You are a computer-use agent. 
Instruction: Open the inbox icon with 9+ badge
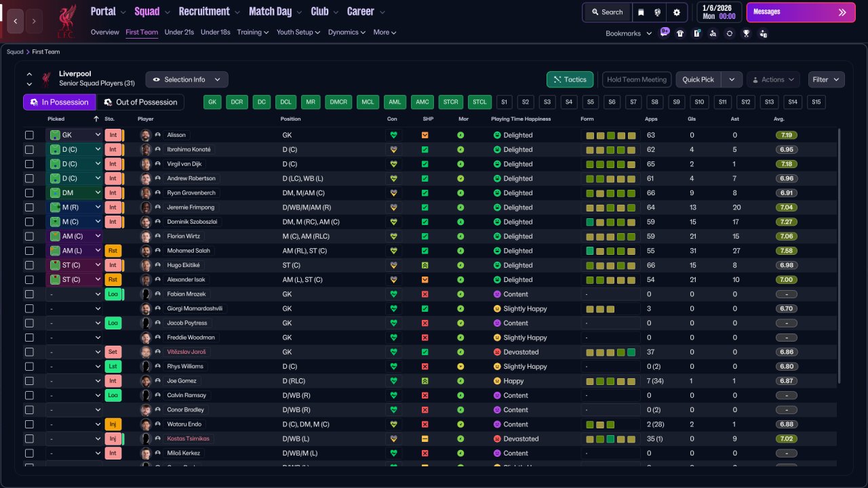pyautogui.click(x=664, y=33)
